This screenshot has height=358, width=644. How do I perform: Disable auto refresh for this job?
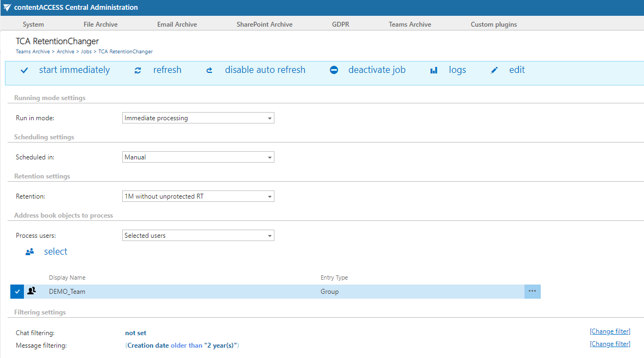click(209, 70)
